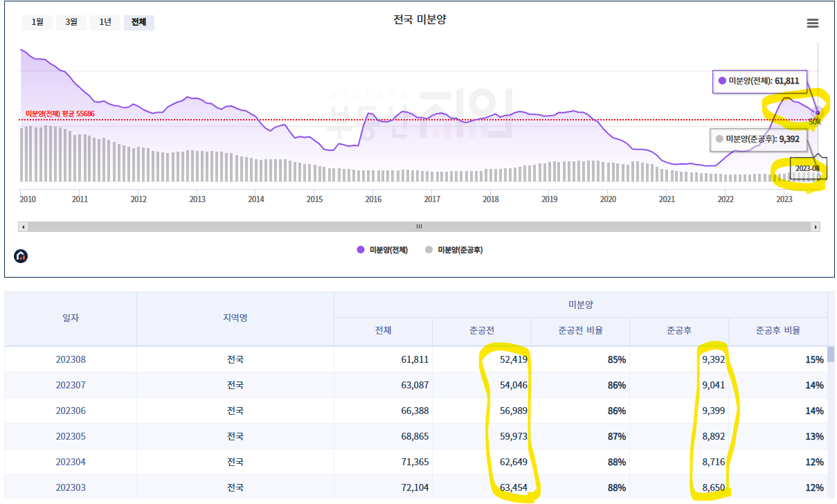The image size is (837, 504).
Task: Select the 1년 time range tab
Action: pyautogui.click(x=105, y=22)
